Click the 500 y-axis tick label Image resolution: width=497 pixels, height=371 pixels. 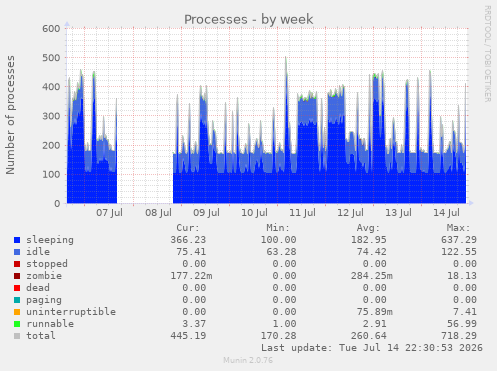coord(51,58)
